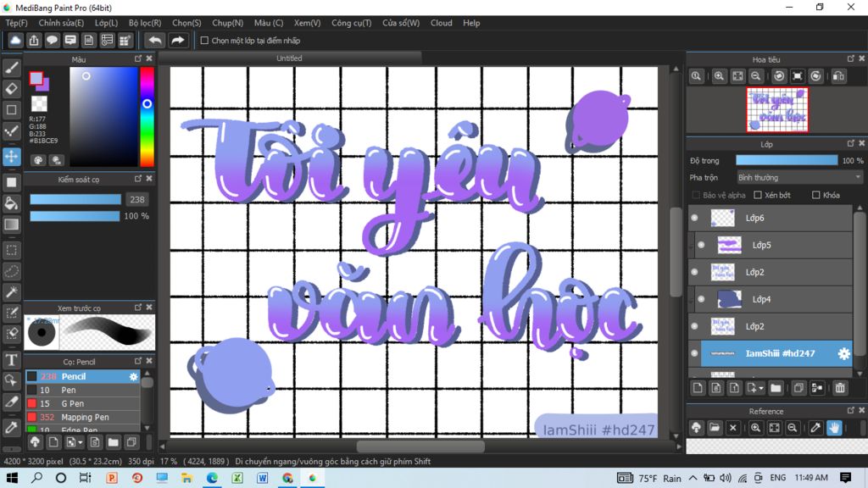Toggle visibility of IamShiii #hd247 layer

(x=695, y=353)
